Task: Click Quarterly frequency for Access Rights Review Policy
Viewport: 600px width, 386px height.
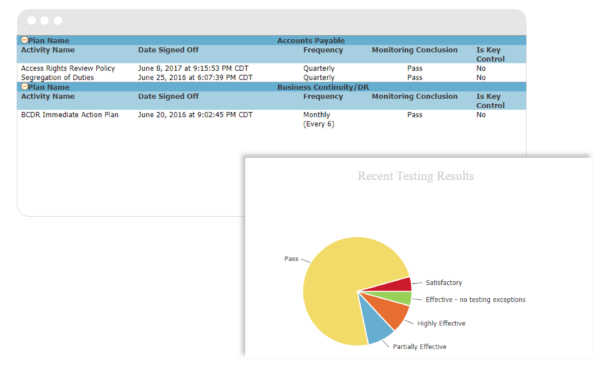Action: coord(319,68)
